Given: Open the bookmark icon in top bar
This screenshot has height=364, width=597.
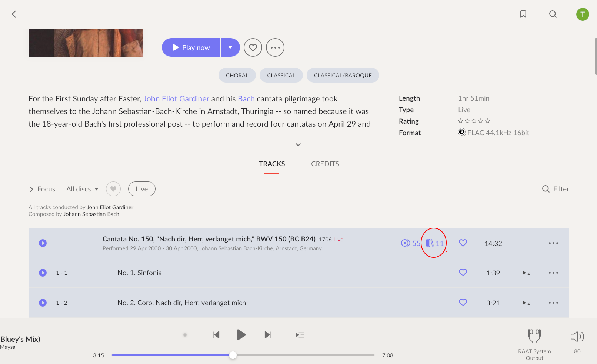Looking at the screenshot, I should (523, 14).
